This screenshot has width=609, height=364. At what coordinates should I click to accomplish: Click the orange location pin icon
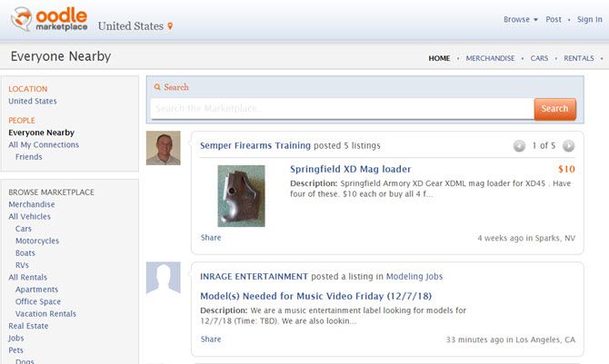pos(169,25)
